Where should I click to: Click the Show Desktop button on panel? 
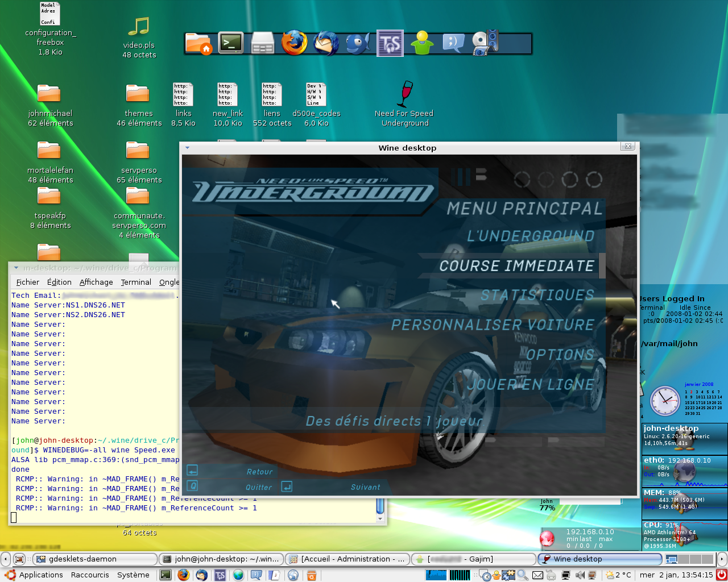tap(19, 559)
